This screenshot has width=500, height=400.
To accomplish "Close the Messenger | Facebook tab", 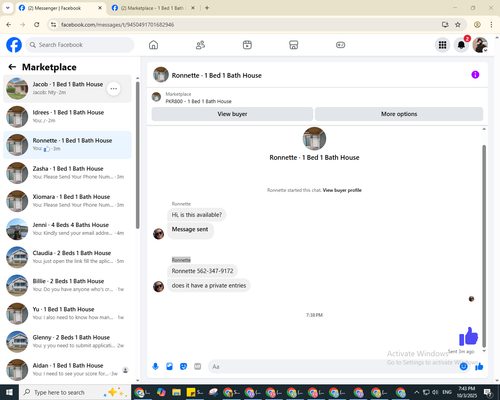I will click(100, 8).
